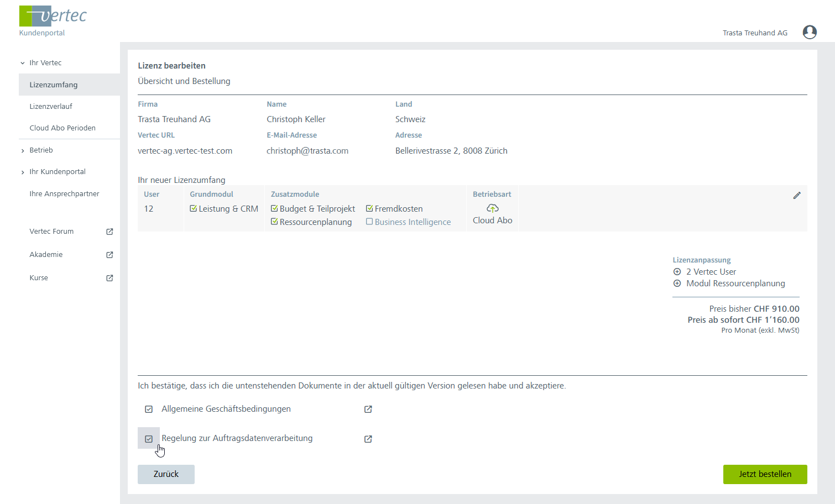The height and width of the screenshot is (504, 835).
Task: Expand the Betrieb section
Action: (23, 150)
